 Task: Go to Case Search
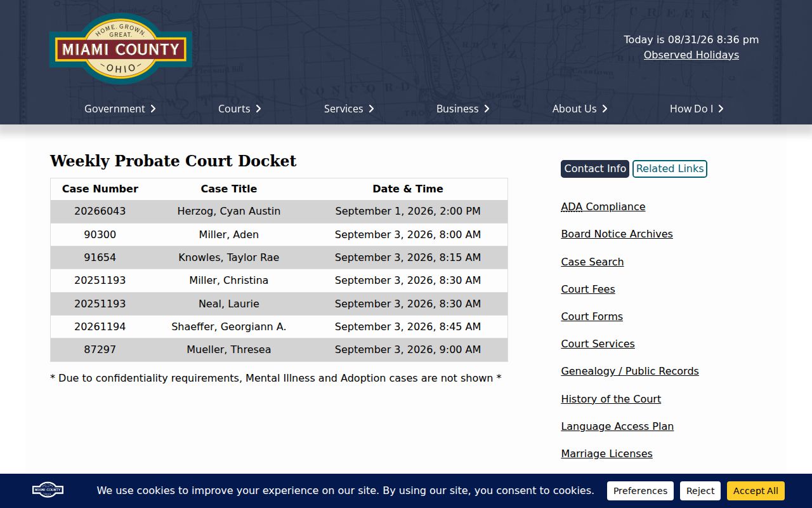593,262
